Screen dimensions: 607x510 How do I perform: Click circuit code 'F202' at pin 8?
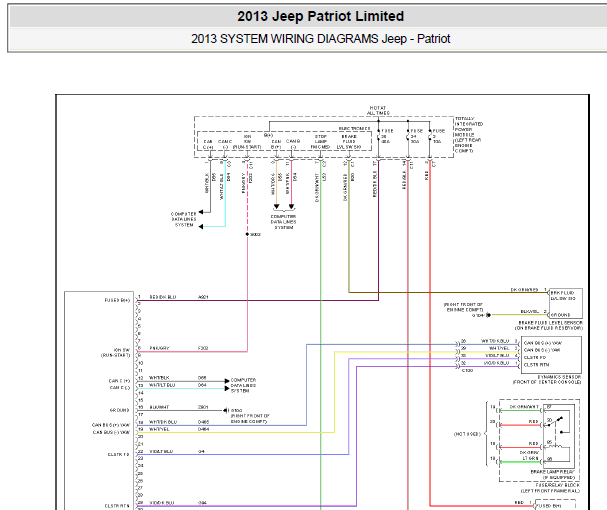coord(203,348)
